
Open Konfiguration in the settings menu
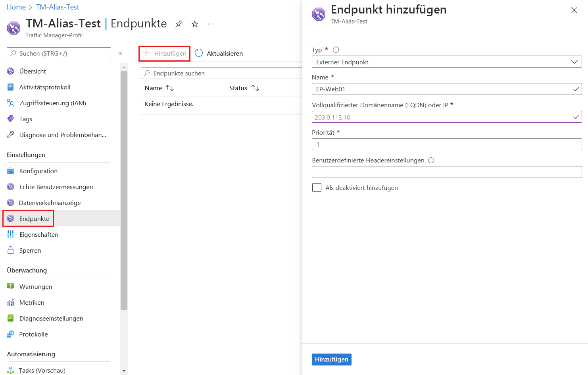(x=38, y=171)
